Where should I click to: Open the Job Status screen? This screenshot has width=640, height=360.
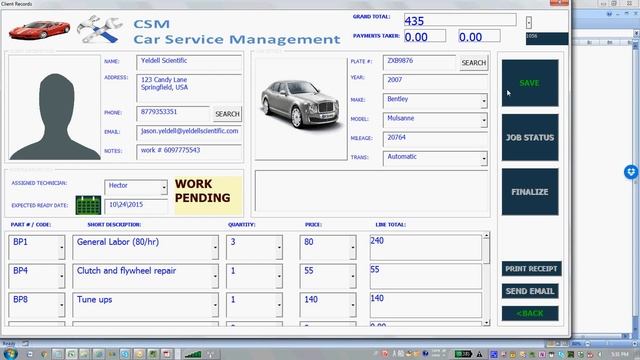[x=530, y=137]
